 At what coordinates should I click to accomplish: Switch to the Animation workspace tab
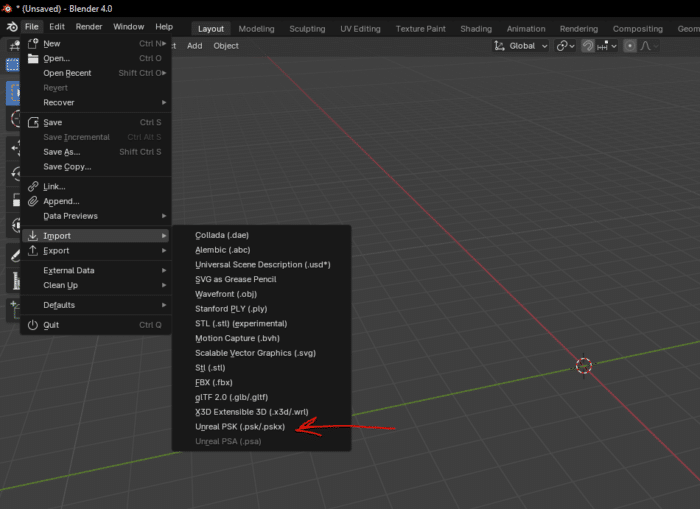[526, 29]
